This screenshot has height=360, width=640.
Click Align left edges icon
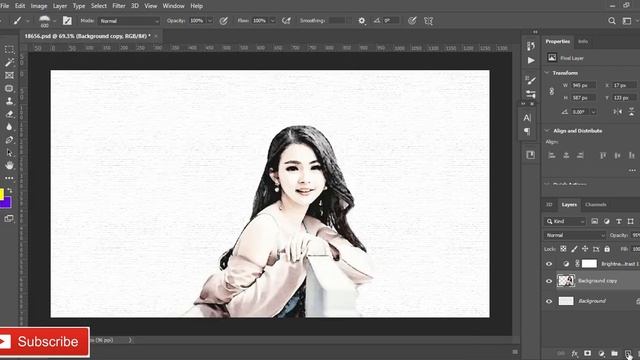coord(552,156)
